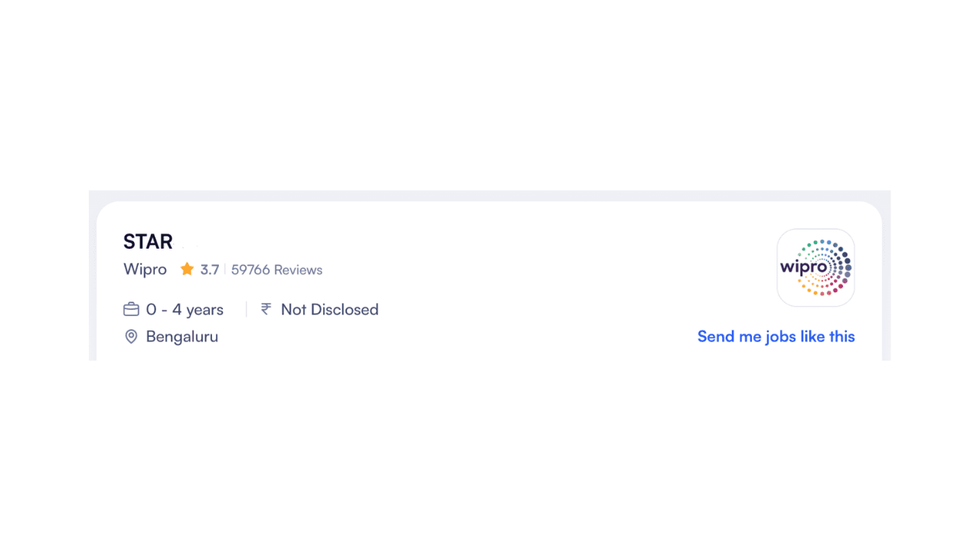Select the Bengaluru location text
Screen dimensions: 980x551
click(182, 337)
